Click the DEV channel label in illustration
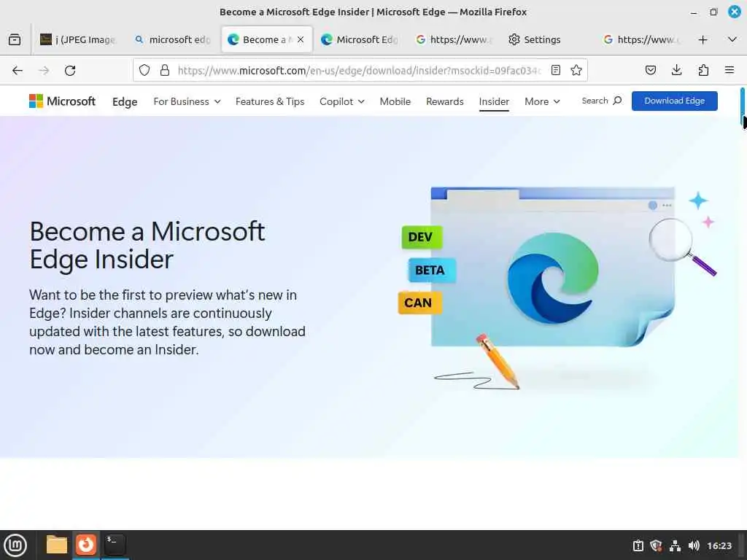The height and width of the screenshot is (560, 747). pos(421,237)
